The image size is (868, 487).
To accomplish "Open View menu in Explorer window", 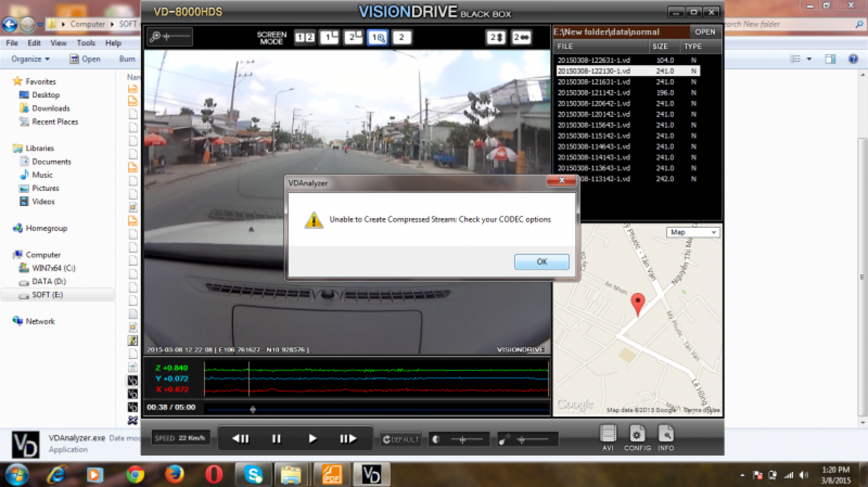I will (x=58, y=43).
